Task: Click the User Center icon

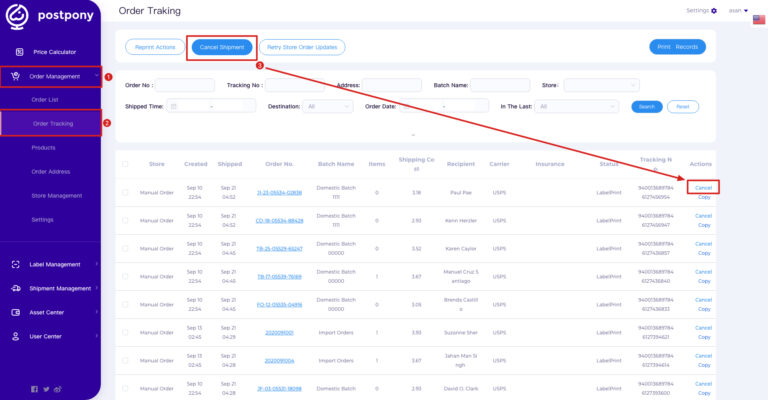Action: coord(17,336)
